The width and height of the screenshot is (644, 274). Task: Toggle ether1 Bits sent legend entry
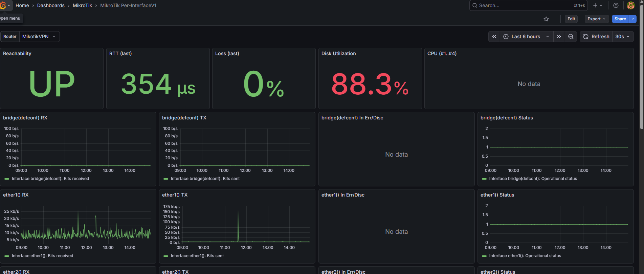click(194, 256)
